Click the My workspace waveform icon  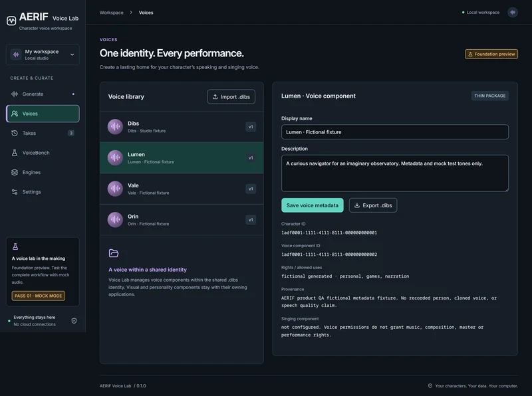[x=16, y=54]
